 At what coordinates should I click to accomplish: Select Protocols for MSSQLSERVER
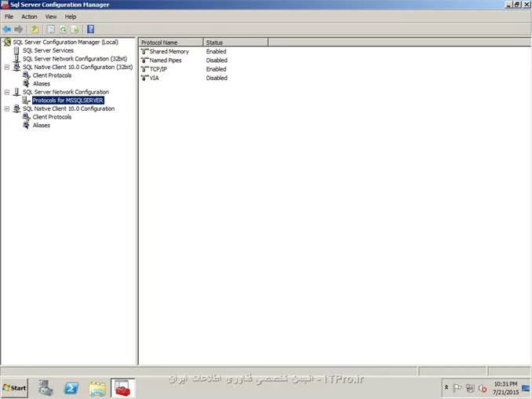pyautogui.click(x=67, y=101)
